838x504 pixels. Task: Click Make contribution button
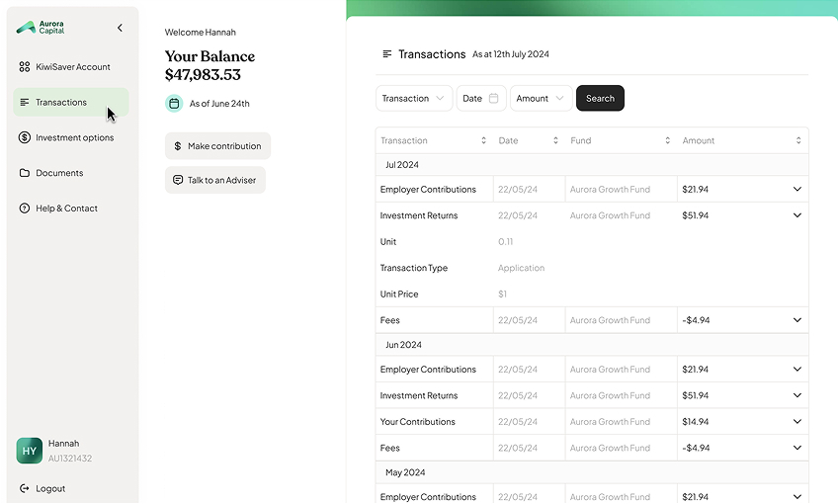(218, 146)
